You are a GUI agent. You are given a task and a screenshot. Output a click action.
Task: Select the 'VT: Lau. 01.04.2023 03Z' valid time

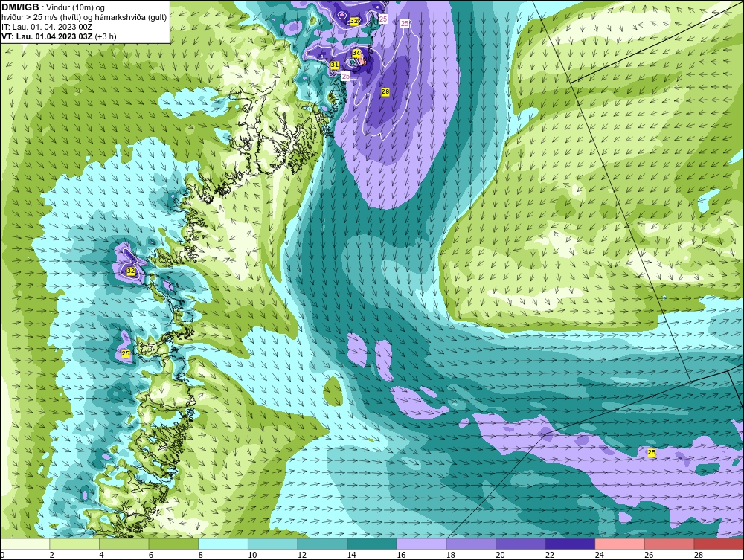coord(47,36)
